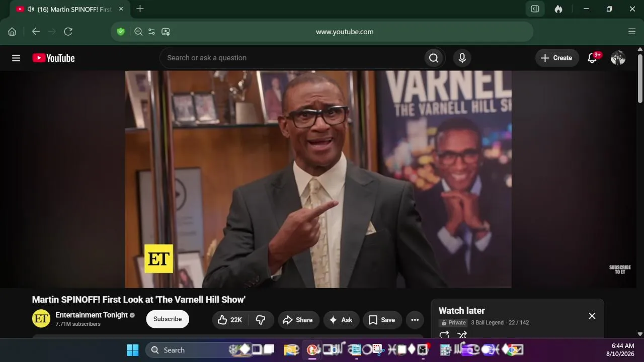Open the green shield protection icon
This screenshot has height=362, width=644.
[x=121, y=32]
